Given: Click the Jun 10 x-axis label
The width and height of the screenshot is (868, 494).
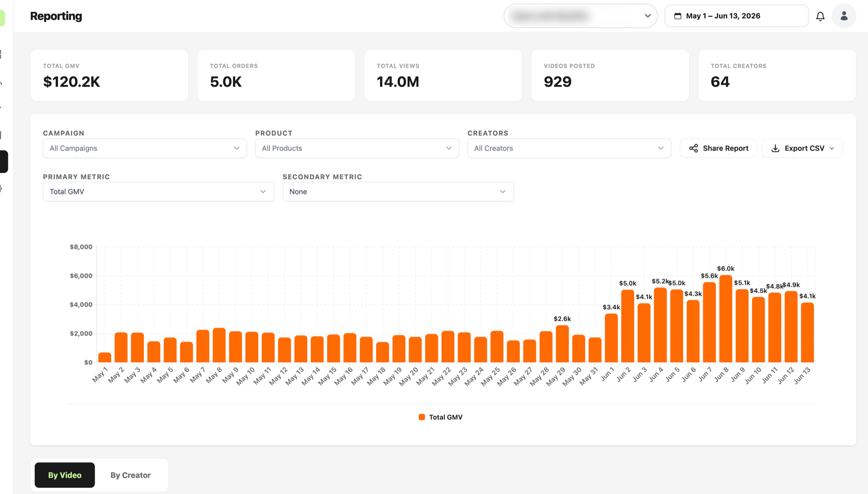Looking at the screenshot, I should (x=753, y=376).
